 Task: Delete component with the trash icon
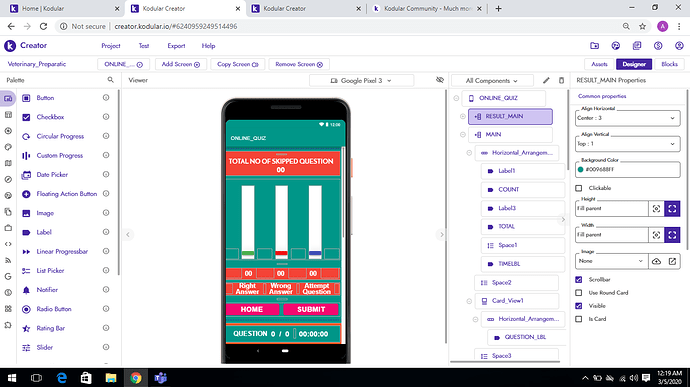[561, 80]
